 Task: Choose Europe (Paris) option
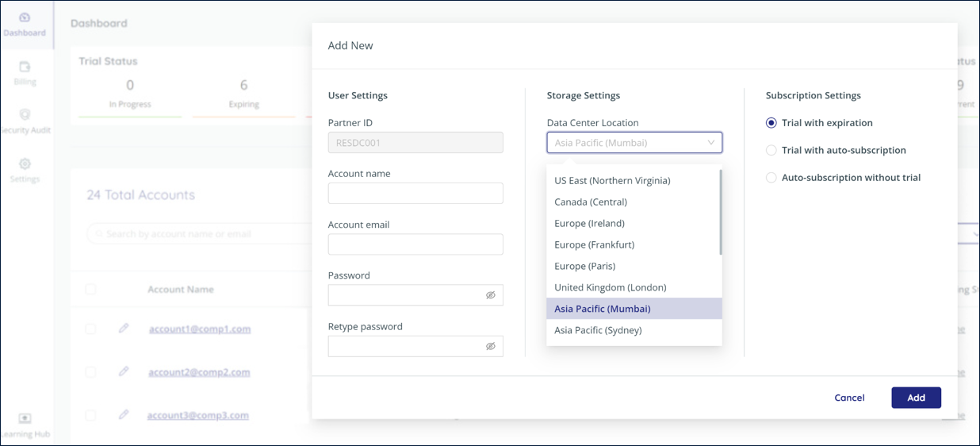tap(634, 266)
